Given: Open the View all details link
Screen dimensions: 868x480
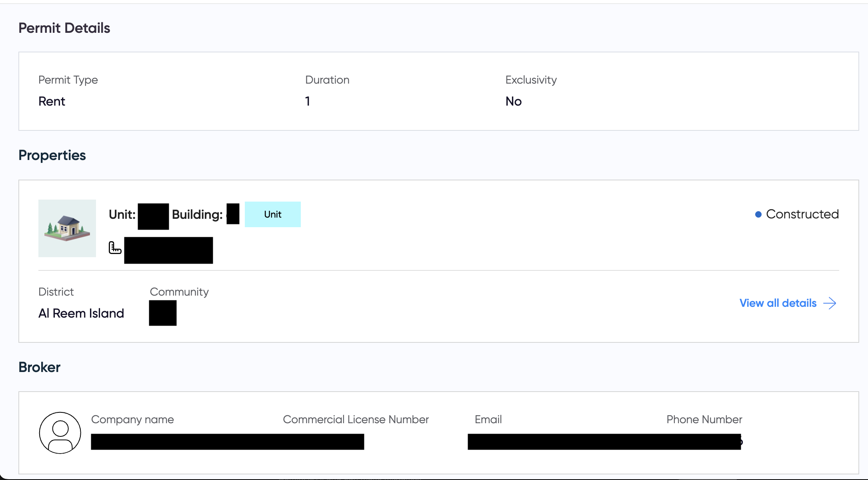Looking at the screenshot, I should (x=778, y=303).
